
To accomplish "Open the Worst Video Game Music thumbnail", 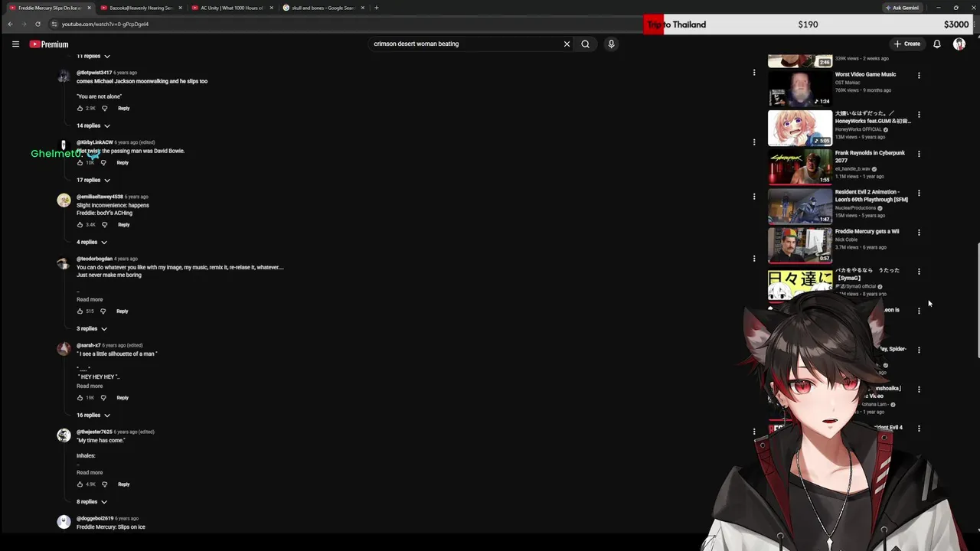I will 799,88.
